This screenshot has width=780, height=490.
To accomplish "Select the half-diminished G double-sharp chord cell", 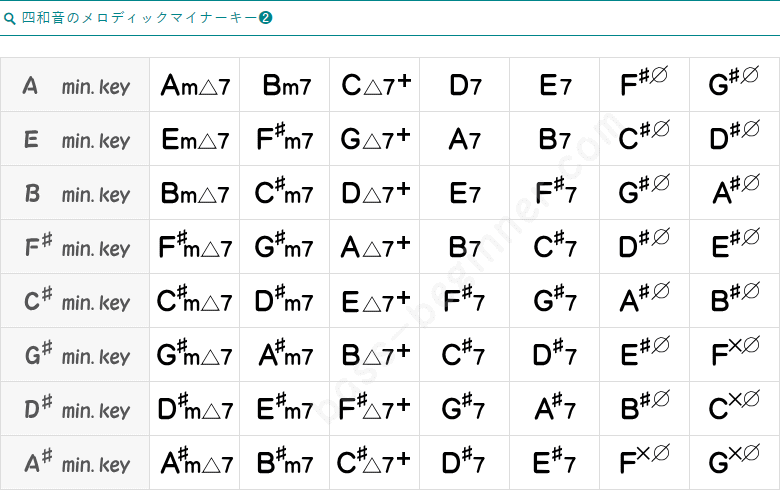I will point(734,463).
